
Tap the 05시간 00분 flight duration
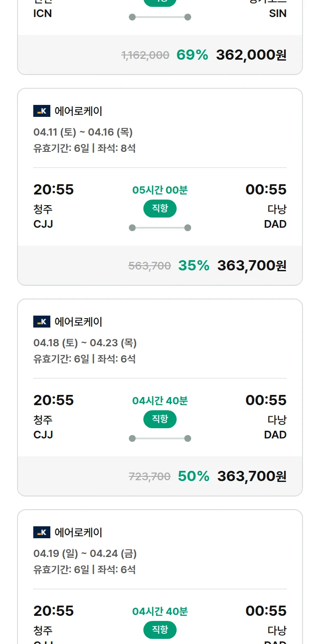[x=160, y=190]
